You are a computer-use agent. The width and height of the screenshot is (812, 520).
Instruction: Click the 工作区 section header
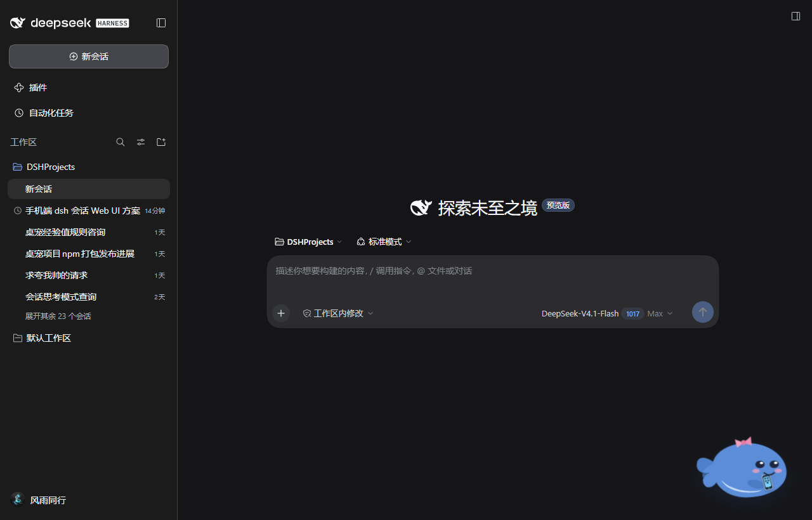tap(23, 142)
